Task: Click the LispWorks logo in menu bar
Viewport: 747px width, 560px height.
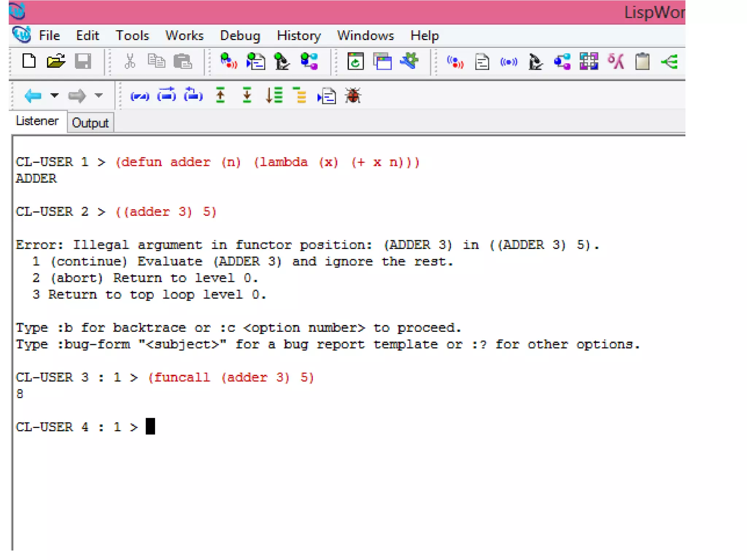Action: pos(22,35)
